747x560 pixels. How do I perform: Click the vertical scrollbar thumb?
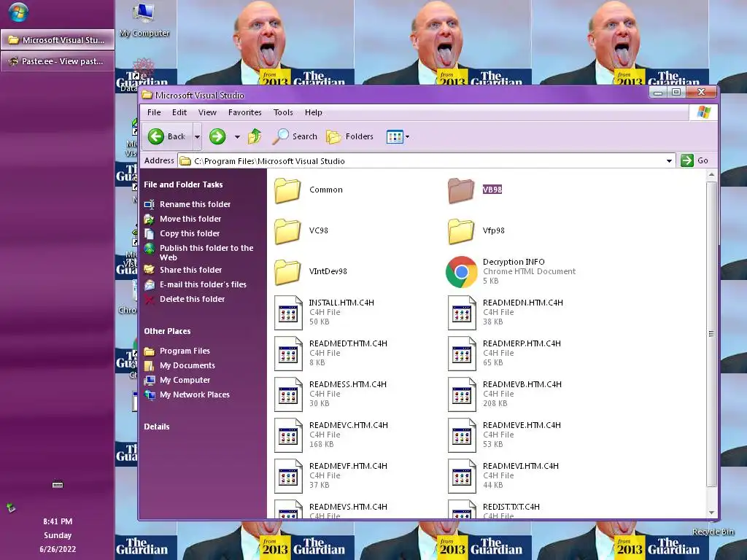711,333
